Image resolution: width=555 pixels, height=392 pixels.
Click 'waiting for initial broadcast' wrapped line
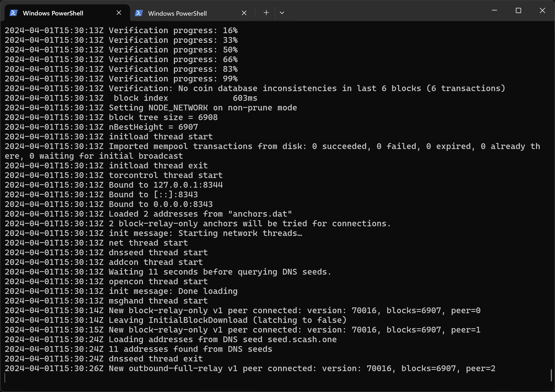click(x=94, y=156)
